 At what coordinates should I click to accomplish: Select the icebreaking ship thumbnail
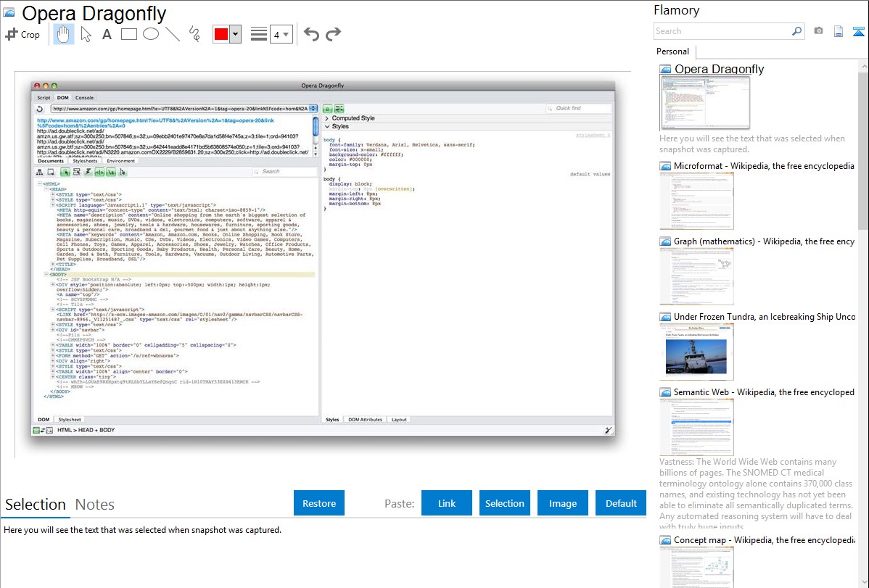click(696, 352)
